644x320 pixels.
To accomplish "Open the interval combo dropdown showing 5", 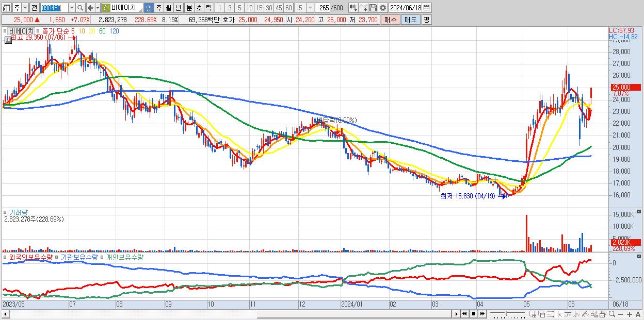I will (310, 8).
